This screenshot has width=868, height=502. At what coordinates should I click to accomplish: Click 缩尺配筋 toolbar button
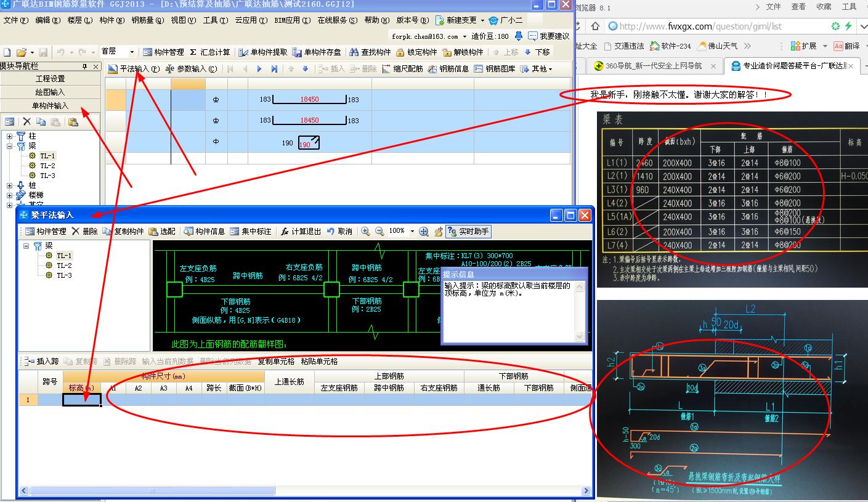tap(403, 69)
